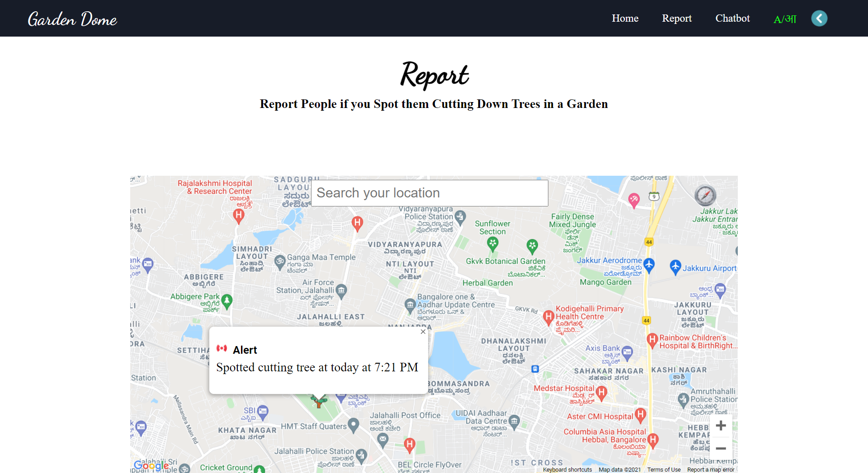Select the HMT Staff Quaters pin
Image resolution: width=868 pixels, height=473 pixels.
(x=354, y=425)
